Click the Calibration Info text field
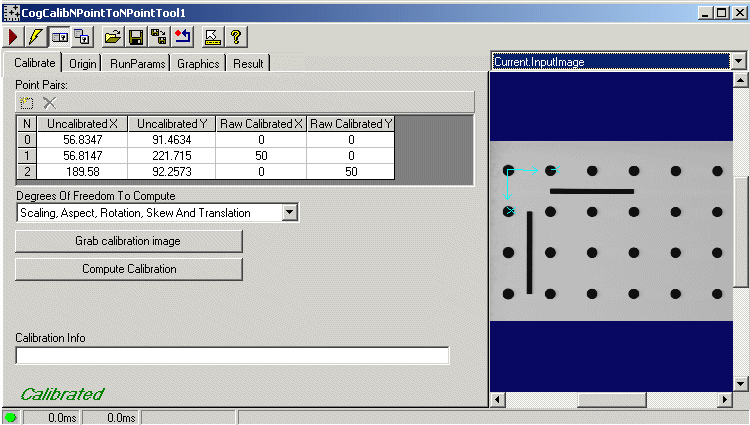The image size is (750, 425). tap(232, 355)
